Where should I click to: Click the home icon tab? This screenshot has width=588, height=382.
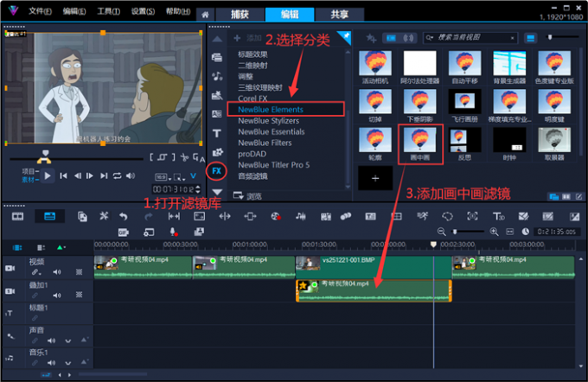pos(204,14)
